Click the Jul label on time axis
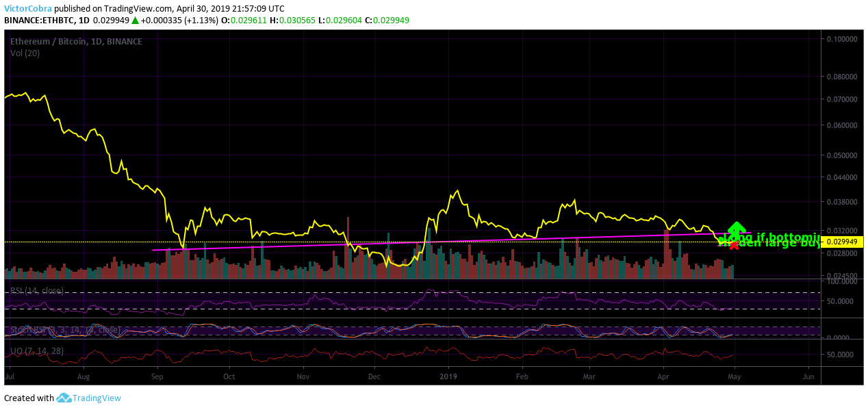 tap(10, 376)
